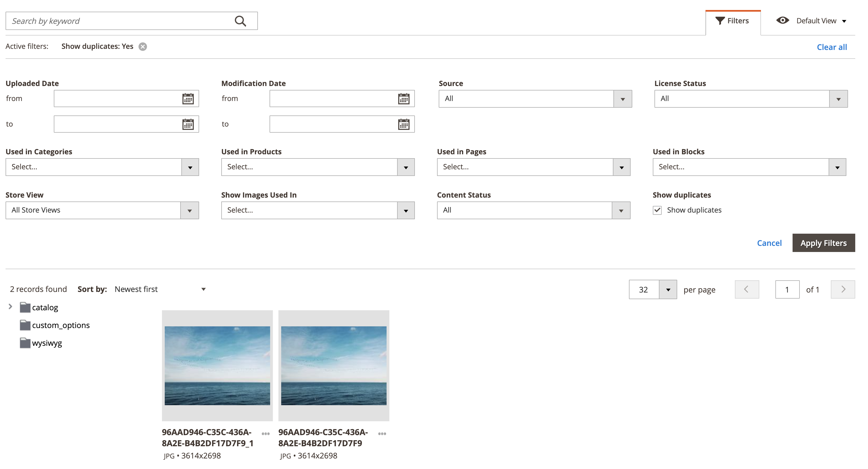The width and height of the screenshot is (868, 469).
Task: Click the Cancel link
Action: pos(769,243)
